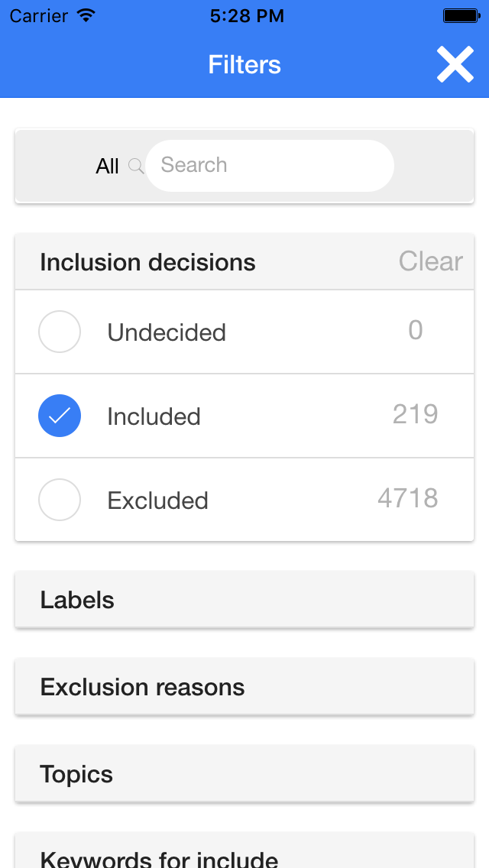489x868 pixels.
Task: Select the Excluded radio circle
Action: coord(60,500)
